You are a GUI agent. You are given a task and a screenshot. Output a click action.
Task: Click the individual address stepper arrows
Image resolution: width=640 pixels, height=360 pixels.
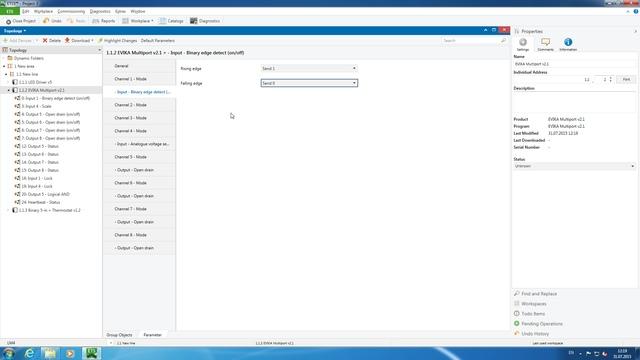pyautogui.click(x=611, y=79)
